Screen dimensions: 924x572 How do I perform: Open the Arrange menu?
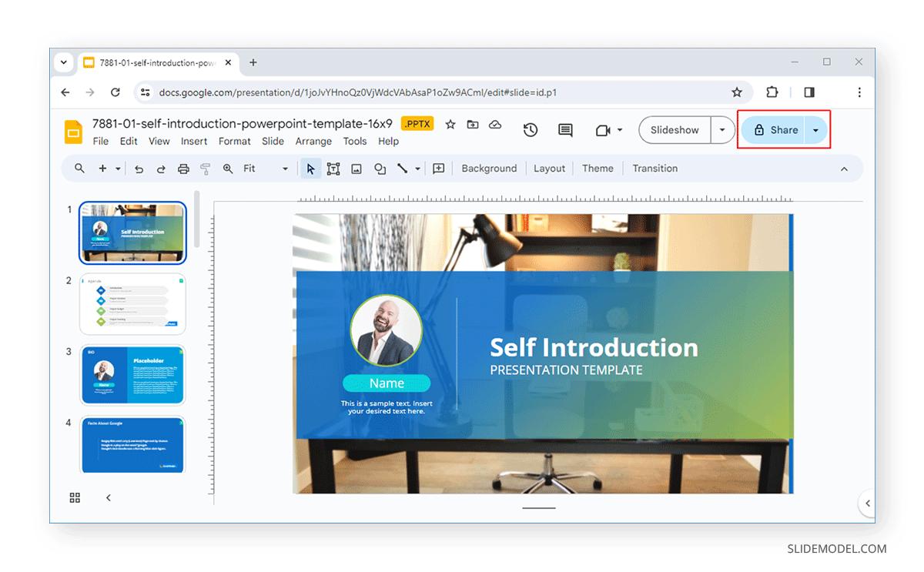pyautogui.click(x=314, y=142)
